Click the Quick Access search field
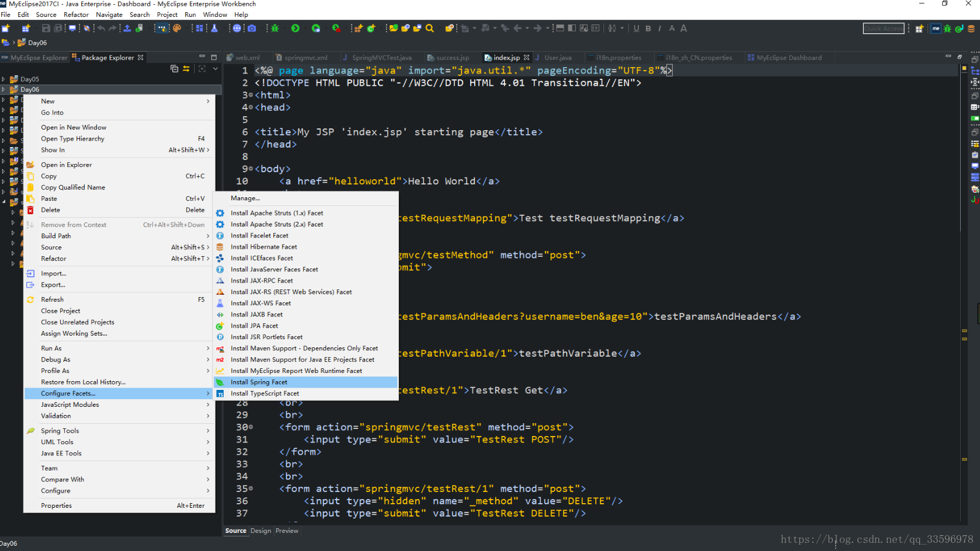 884,28
